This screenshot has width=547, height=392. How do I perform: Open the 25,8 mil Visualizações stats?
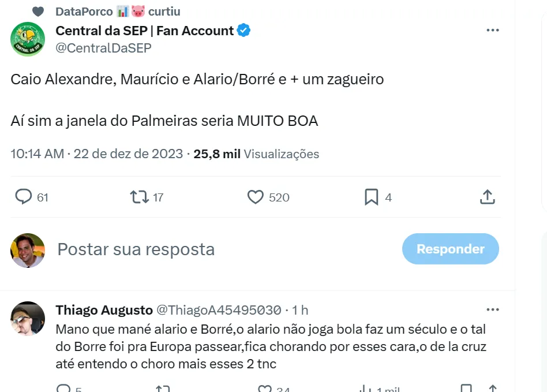click(256, 154)
